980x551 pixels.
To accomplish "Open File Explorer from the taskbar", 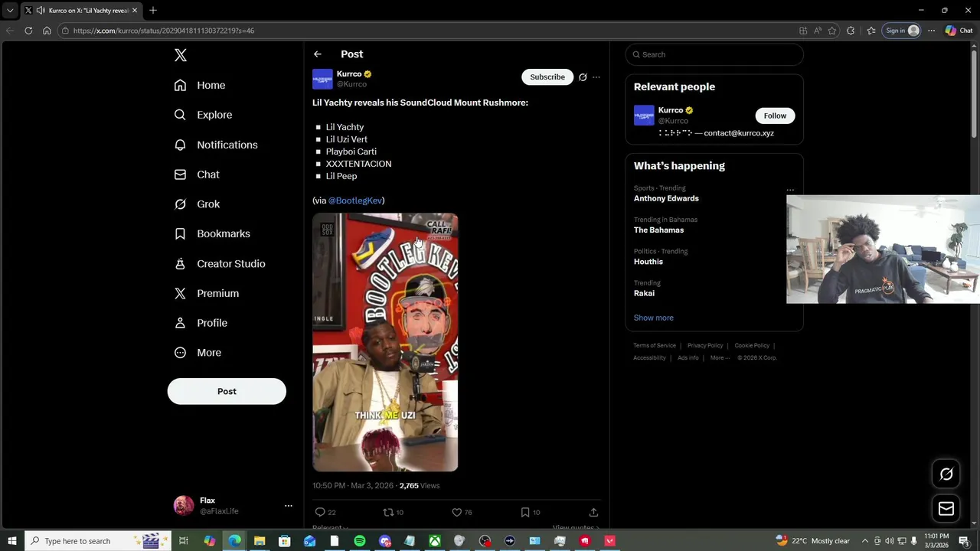I will (260, 541).
